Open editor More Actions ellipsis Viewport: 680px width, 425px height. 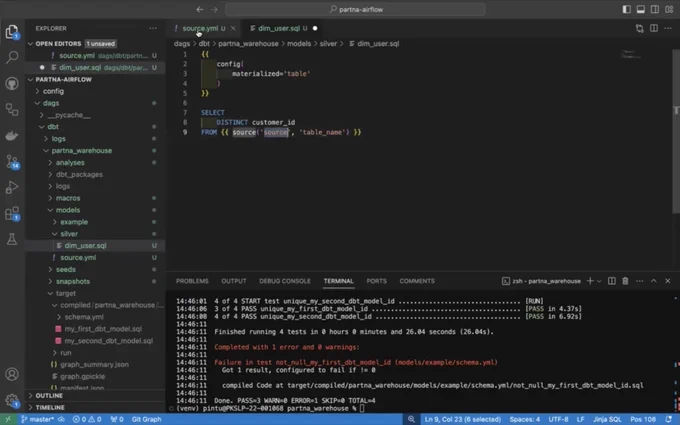coord(668,28)
